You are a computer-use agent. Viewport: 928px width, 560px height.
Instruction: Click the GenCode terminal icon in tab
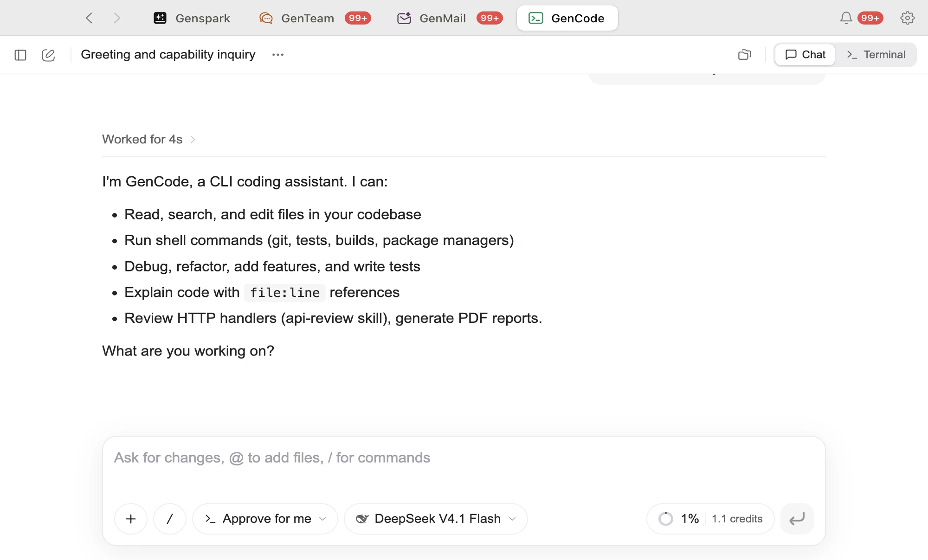point(536,18)
